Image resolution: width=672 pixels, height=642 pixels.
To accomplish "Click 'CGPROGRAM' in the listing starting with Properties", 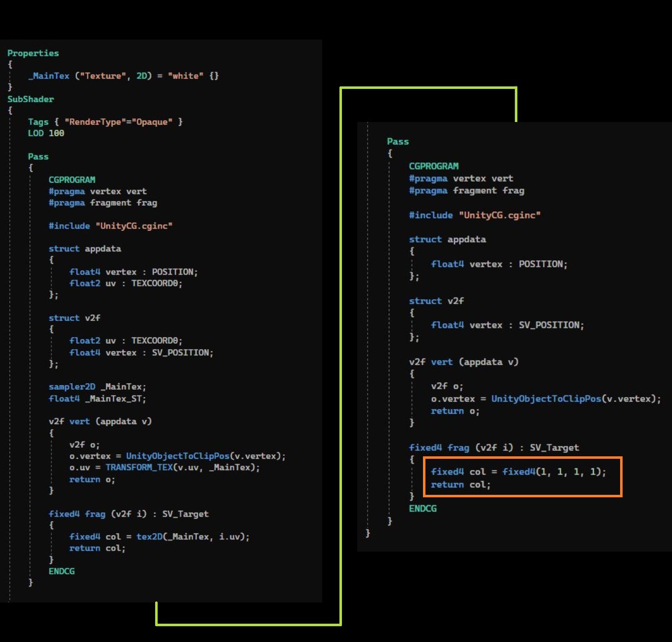I will tap(72, 179).
